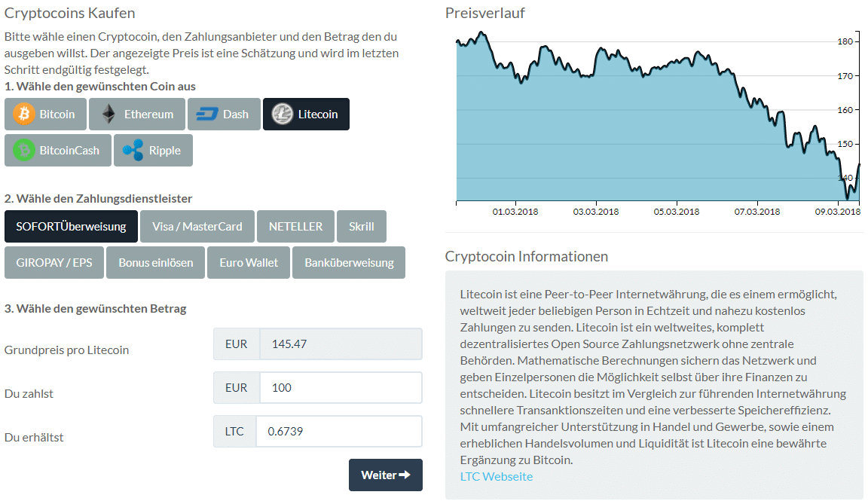Click Bonus einlösen option
The image size is (868, 504).
pos(155,262)
